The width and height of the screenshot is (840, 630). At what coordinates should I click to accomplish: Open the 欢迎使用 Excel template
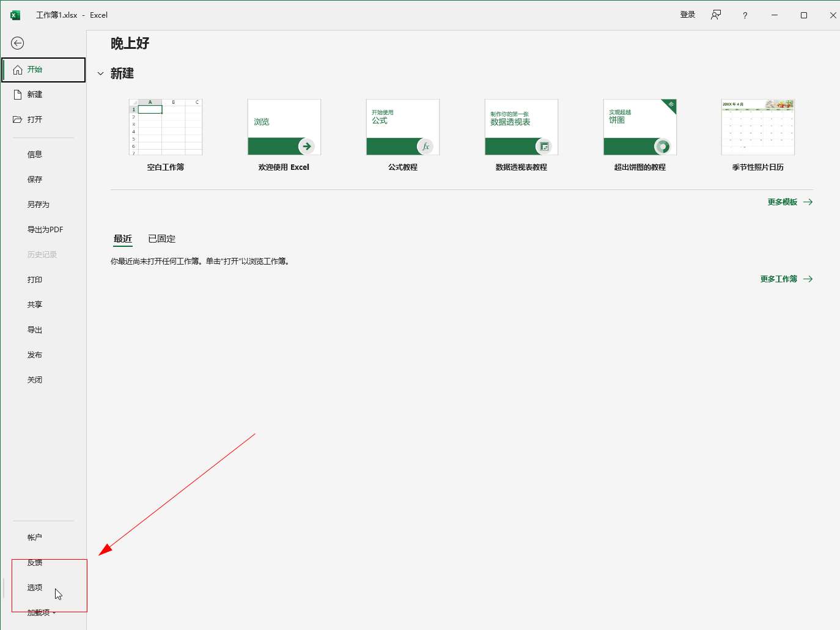point(284,136)
